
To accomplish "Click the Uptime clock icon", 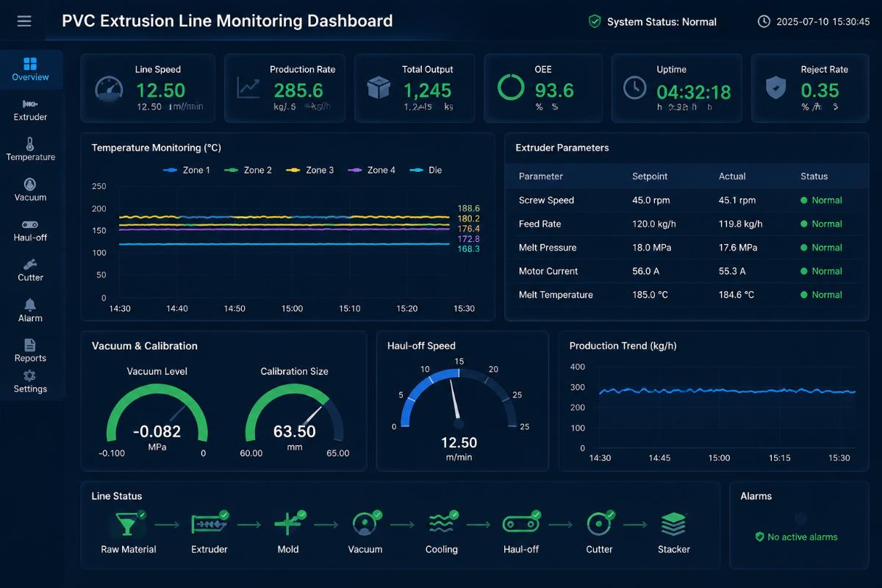I will pyautogui.click(x=635, y=87).
